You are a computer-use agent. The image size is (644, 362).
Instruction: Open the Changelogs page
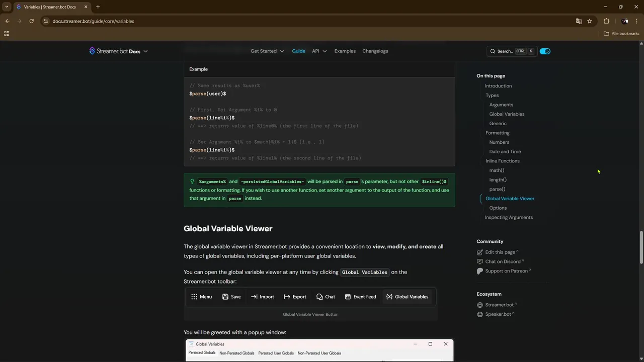point(375,51)
